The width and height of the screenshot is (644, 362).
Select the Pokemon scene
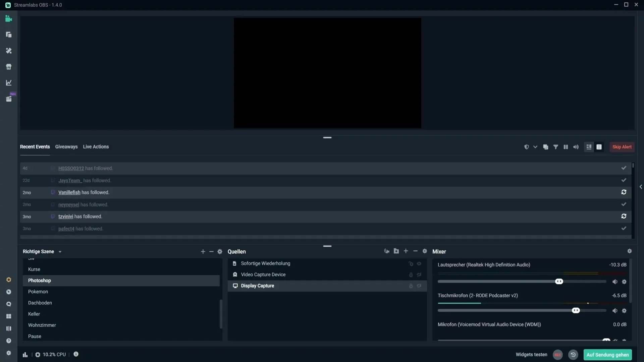click(x=121, y=292)
